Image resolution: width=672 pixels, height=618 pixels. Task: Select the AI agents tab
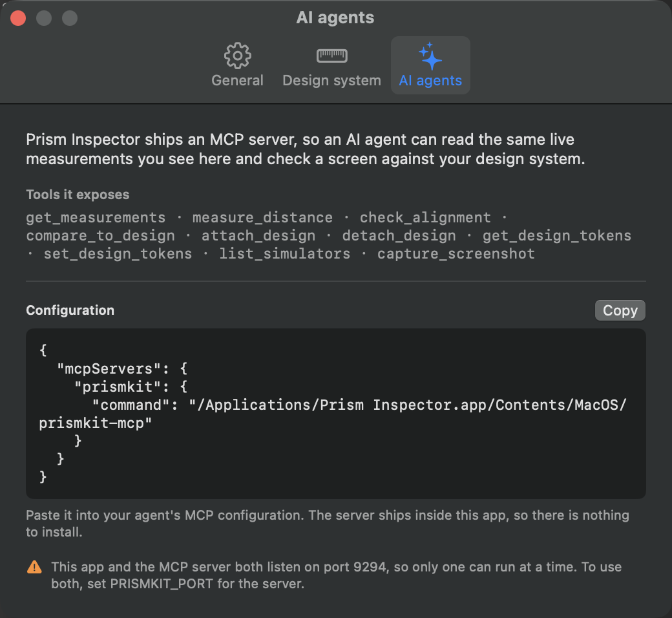coord(430,65)
